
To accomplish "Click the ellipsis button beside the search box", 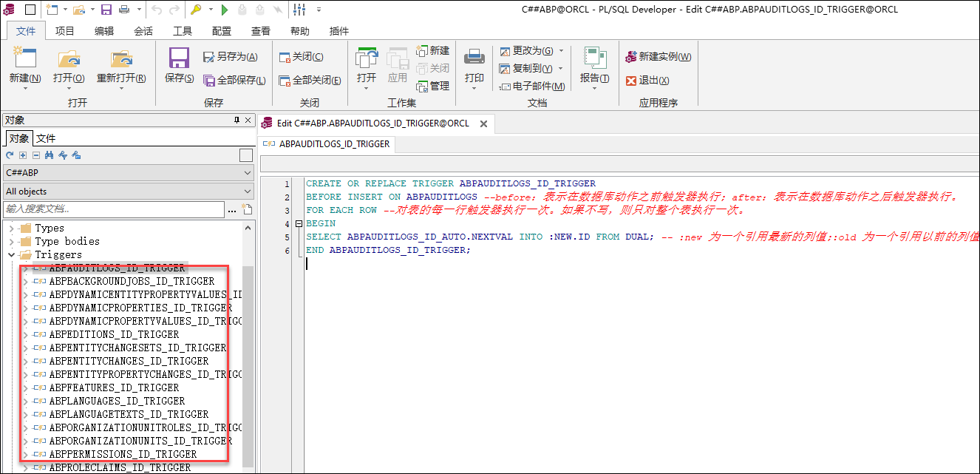I will click(x=232, y=211).
